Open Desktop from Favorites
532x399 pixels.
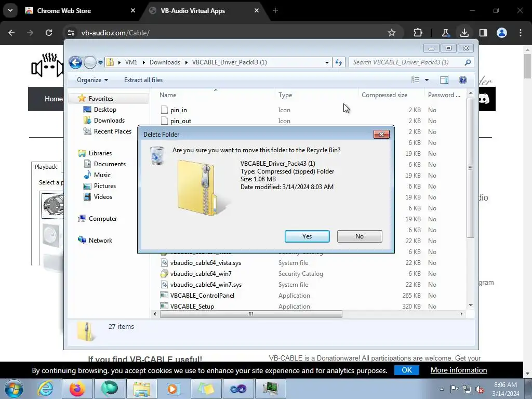(105, 110)
